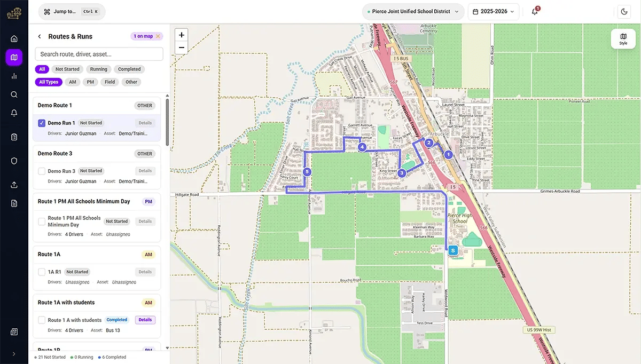Click the '6 Completed' status count
Viewport: 641px width, 364px height.
coord(113,358)
